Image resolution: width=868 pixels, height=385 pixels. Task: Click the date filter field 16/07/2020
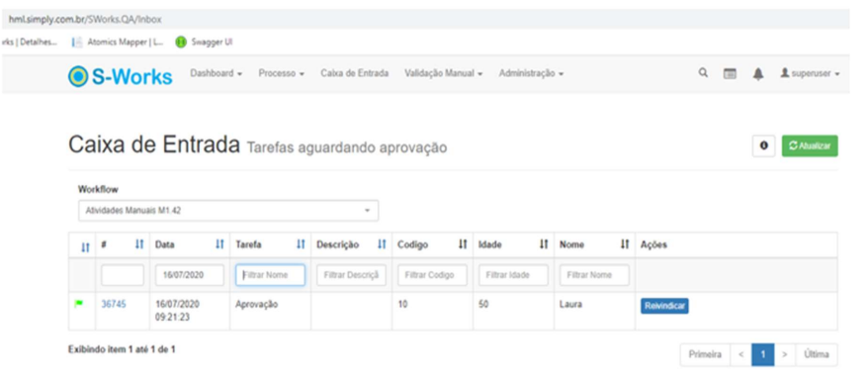click(190, 275)
